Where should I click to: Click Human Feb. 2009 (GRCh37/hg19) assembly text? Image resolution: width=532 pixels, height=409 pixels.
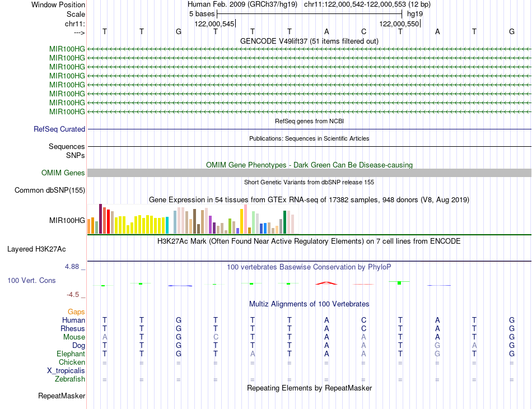tap(242, 4)
